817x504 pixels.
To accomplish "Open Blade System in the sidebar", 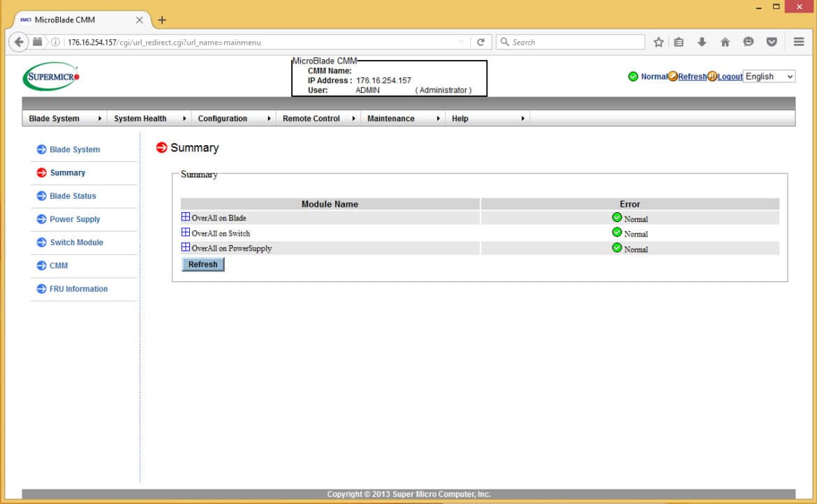I will coord(75,149).
